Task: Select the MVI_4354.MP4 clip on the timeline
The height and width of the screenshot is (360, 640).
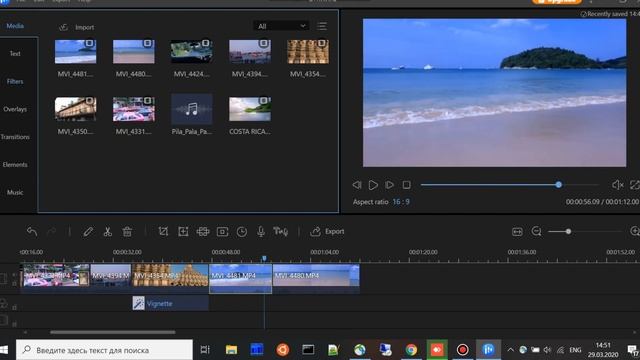Action: click(170, 279)
